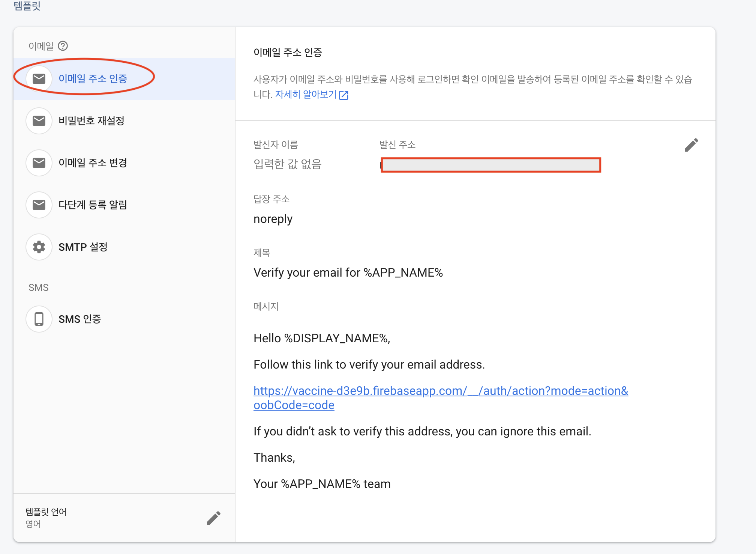Open 비밀번호 재설정 template

pyautogui.click(x=91, y=121)
